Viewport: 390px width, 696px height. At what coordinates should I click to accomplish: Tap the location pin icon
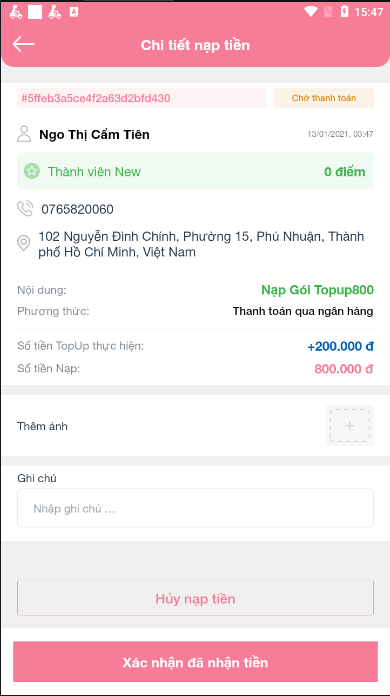24,244
